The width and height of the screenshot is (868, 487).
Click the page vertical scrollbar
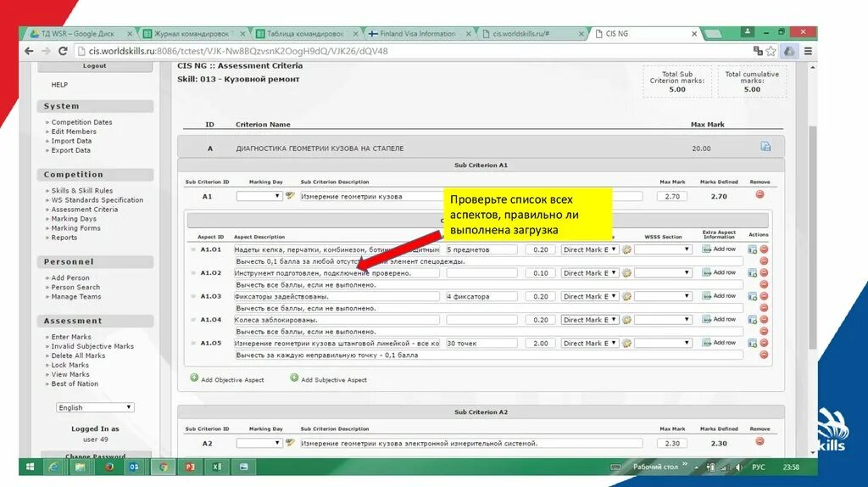click(812, 237)
